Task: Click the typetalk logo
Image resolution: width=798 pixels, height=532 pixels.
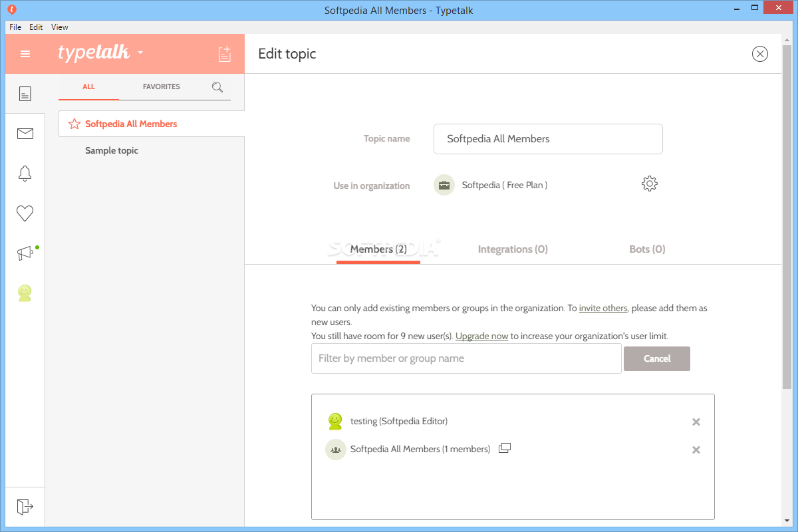Action: coord(94,53)
